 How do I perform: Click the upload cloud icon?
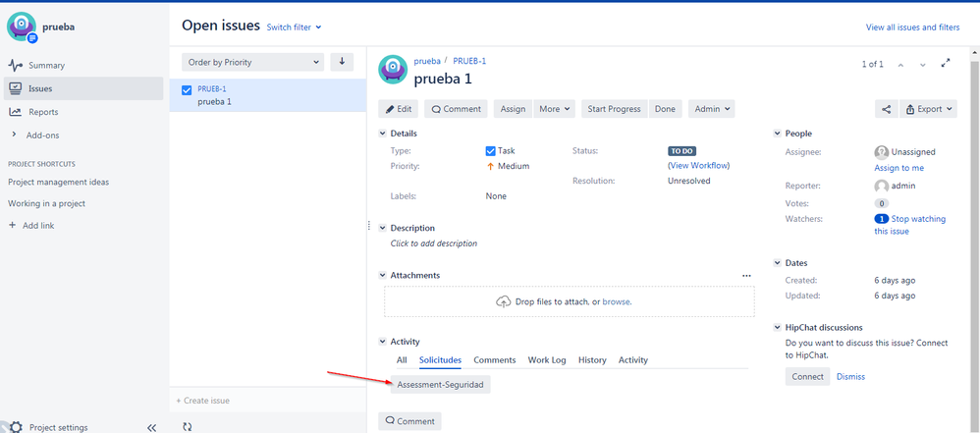[x=503, y=301]
